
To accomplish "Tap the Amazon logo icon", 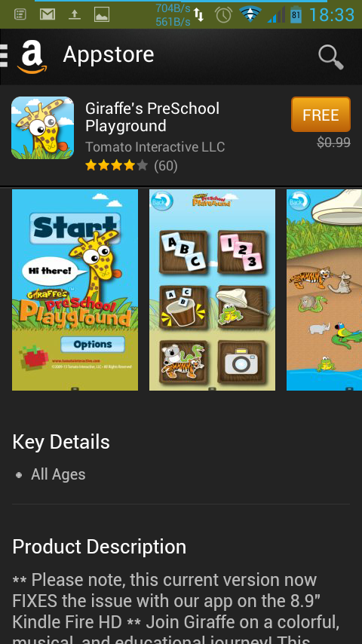I will pyautogui.click(x=32, y=57).
